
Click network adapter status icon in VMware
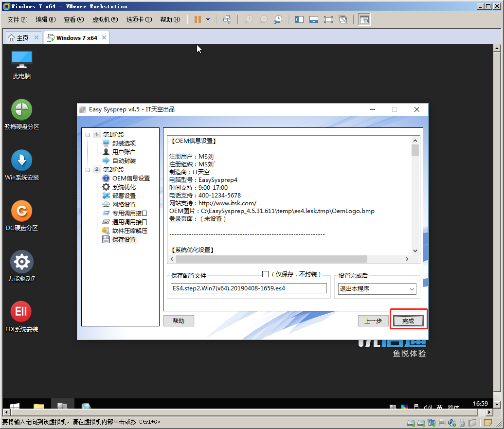pyautogui.click(x=432, y=423)
